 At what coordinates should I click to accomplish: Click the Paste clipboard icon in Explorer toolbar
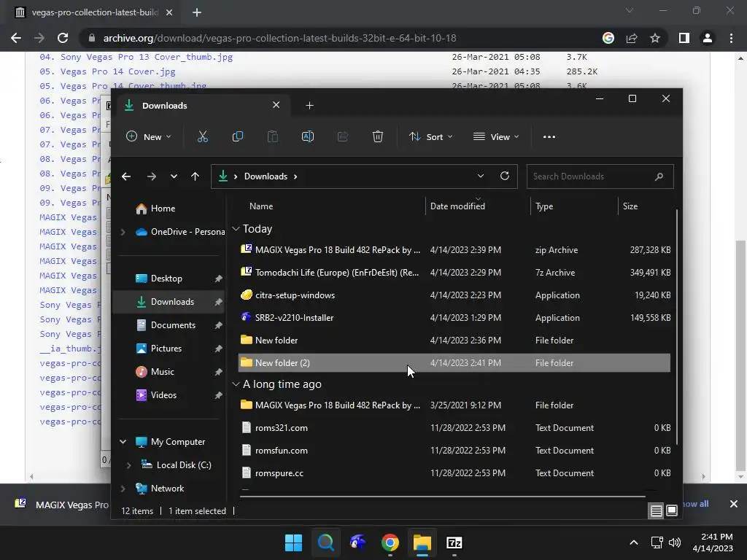click(273, 137)
